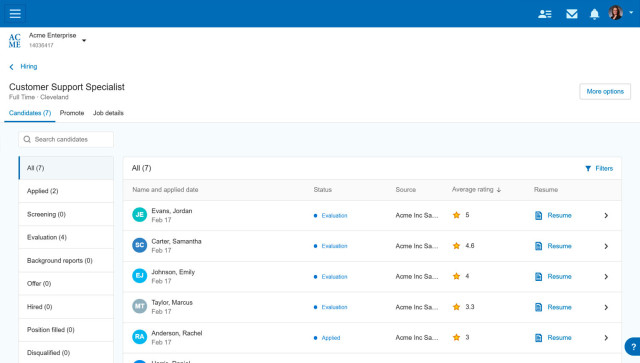Toggle the Average rating sort arrow
This screenshot has height=363, width=640.
tap(499, 190)
